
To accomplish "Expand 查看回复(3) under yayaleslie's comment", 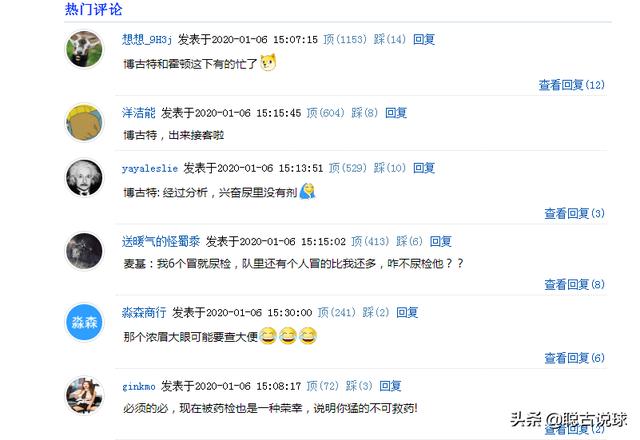I will 574,213.
